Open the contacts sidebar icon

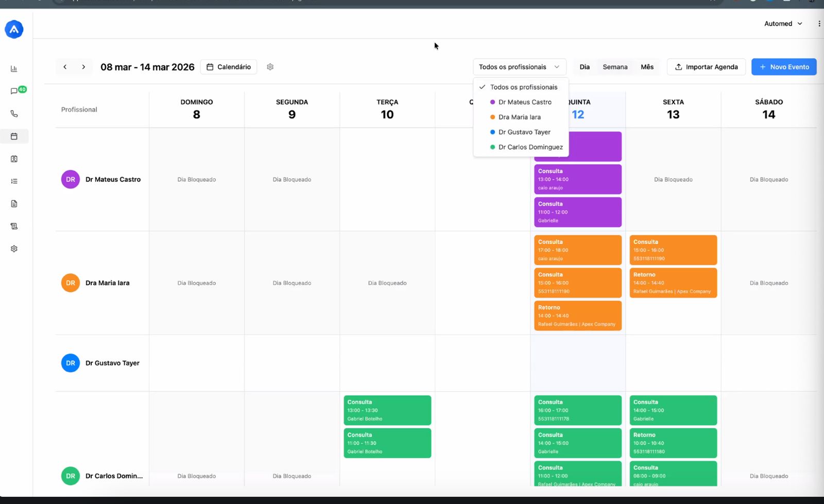[14, 159]
